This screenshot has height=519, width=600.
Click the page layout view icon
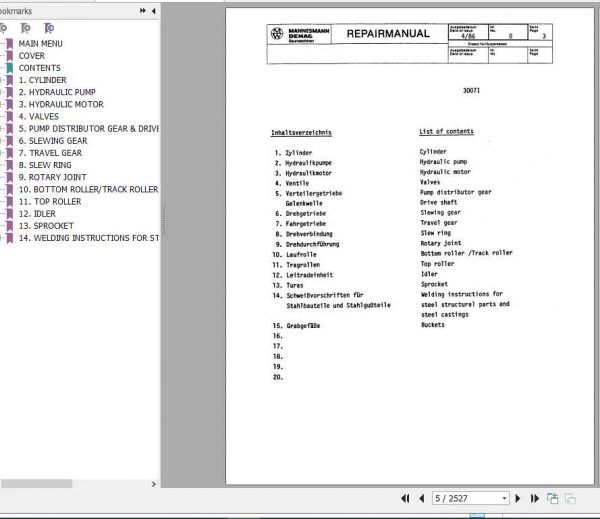point(552,498)
